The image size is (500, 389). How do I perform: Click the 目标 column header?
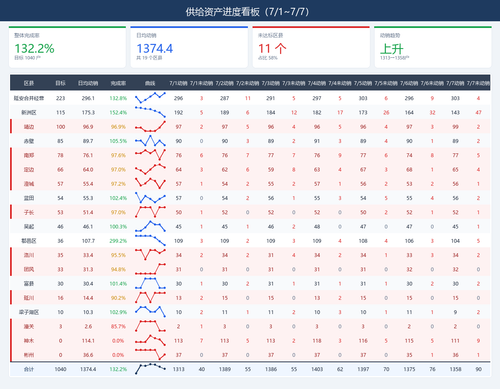[60, 83]
